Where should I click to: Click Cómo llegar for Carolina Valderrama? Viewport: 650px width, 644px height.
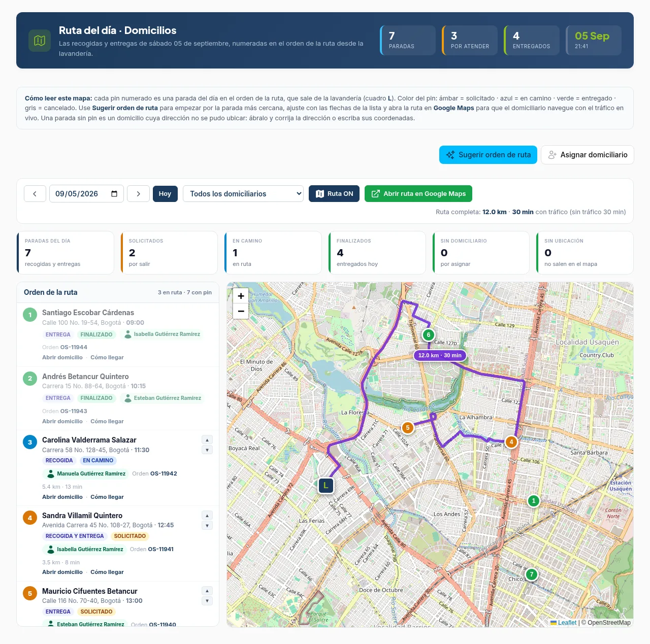click(107, 497)
